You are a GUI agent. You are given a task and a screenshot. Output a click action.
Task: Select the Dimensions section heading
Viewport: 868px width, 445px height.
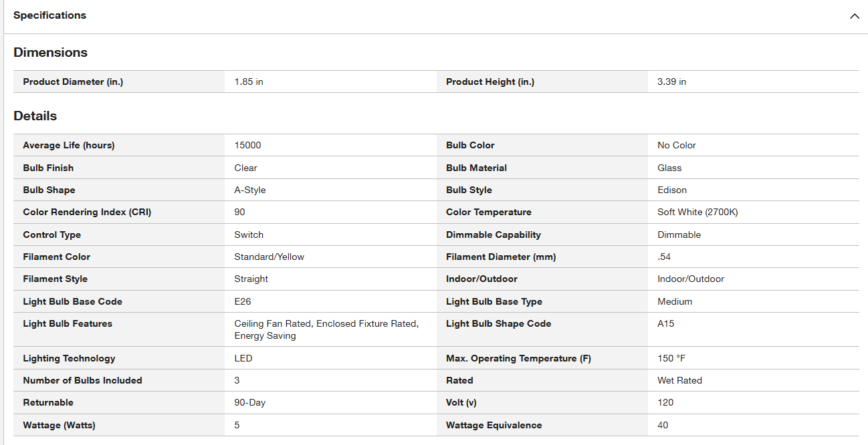click(x=50, y=52)
